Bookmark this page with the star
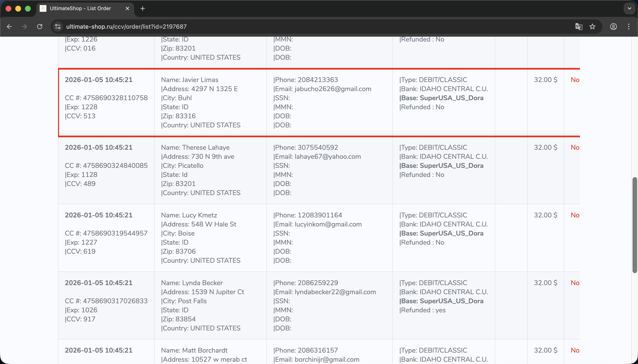The image size is (638, 364). pos(592,27)
